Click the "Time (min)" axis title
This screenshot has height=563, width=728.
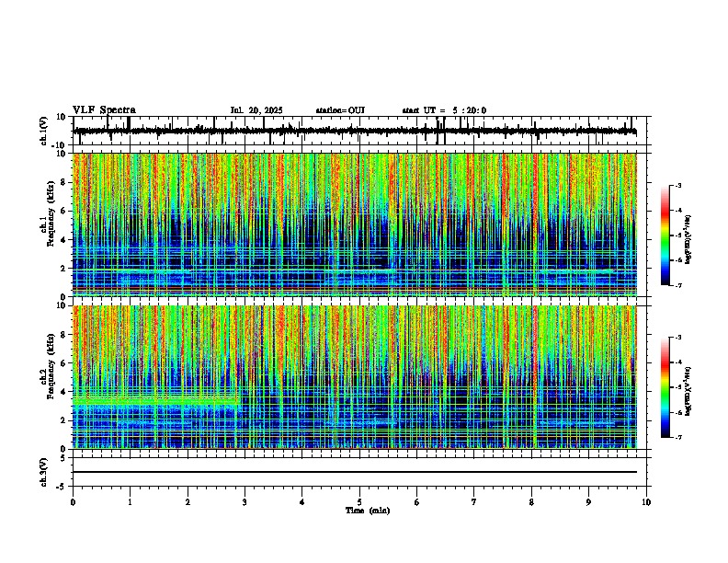tap(368, 511)
